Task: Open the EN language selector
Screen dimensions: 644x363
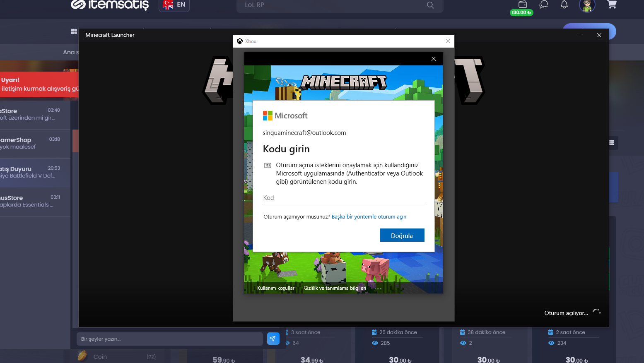Action: pos(174,5)
